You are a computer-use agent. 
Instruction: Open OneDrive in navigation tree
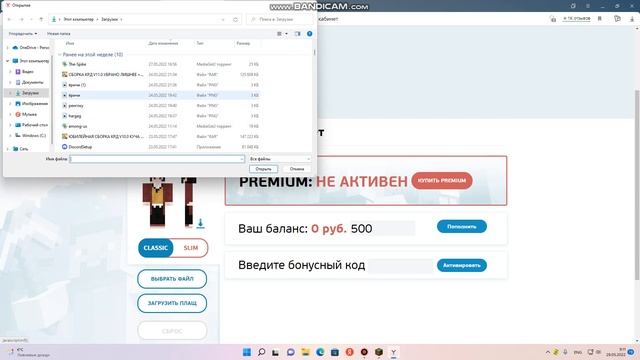tap(31, 47)
